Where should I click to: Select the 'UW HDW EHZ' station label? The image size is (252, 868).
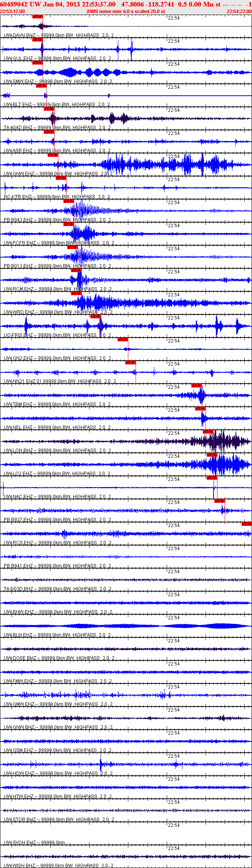coord(19,773)
